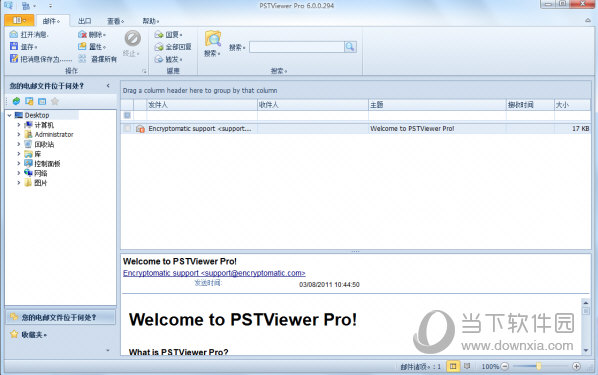
Task: Click the 收藏夹 favorites button
Action: (60, 335)
